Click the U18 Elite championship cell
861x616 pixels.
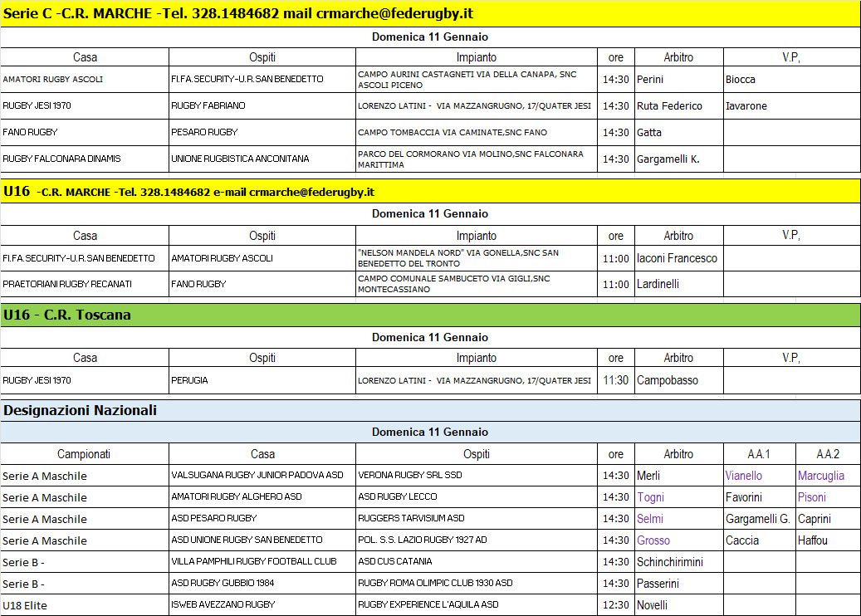click(25, 605)
